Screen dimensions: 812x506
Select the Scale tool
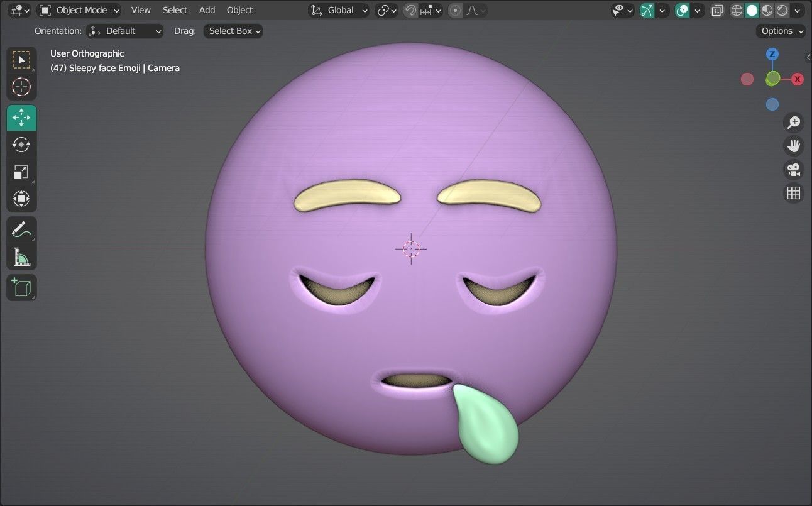coord(21,172)
